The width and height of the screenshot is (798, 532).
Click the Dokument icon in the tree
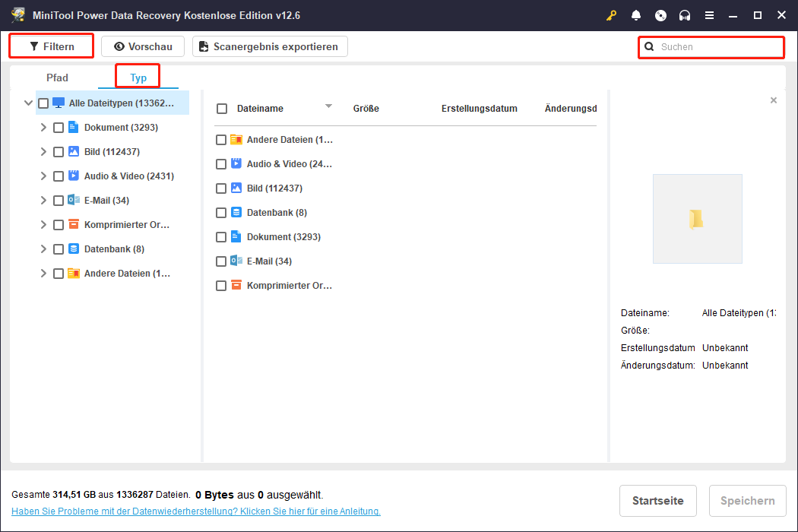point(73,127)
